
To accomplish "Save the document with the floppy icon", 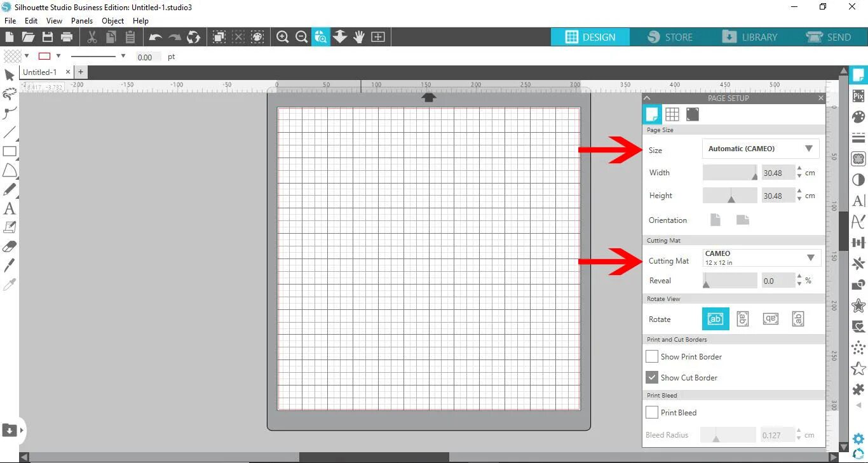I will click(47, 37).
